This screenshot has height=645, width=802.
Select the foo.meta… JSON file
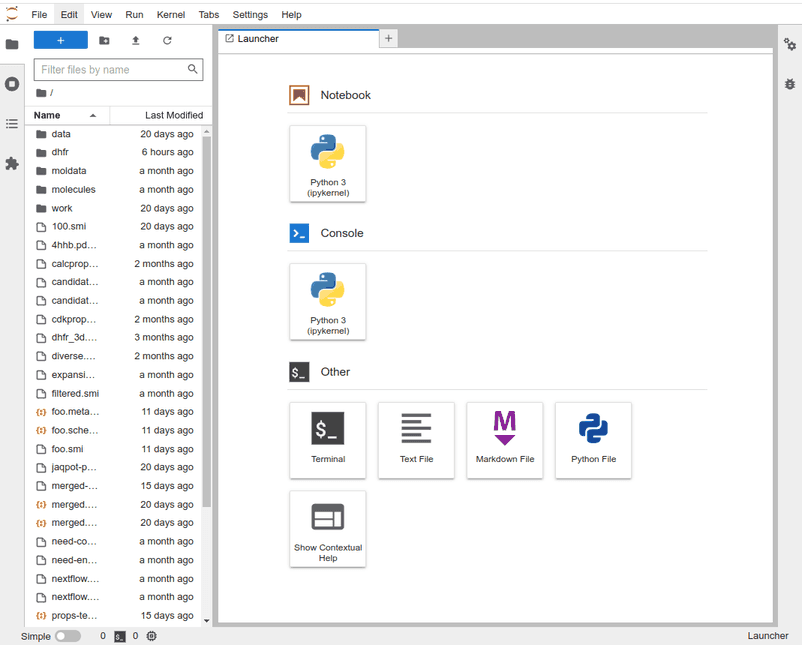[x=115, y=412]
